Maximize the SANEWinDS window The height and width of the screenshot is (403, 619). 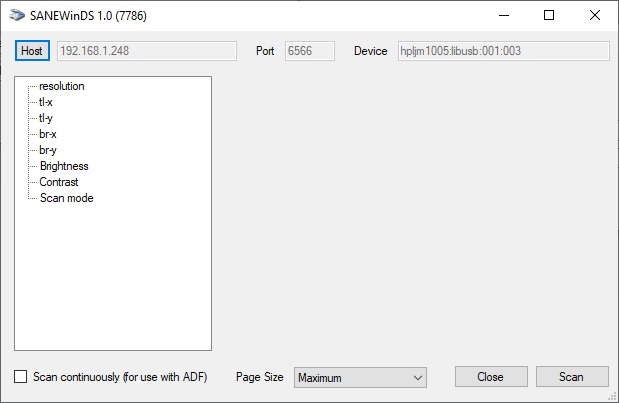(x=548, y=16)
